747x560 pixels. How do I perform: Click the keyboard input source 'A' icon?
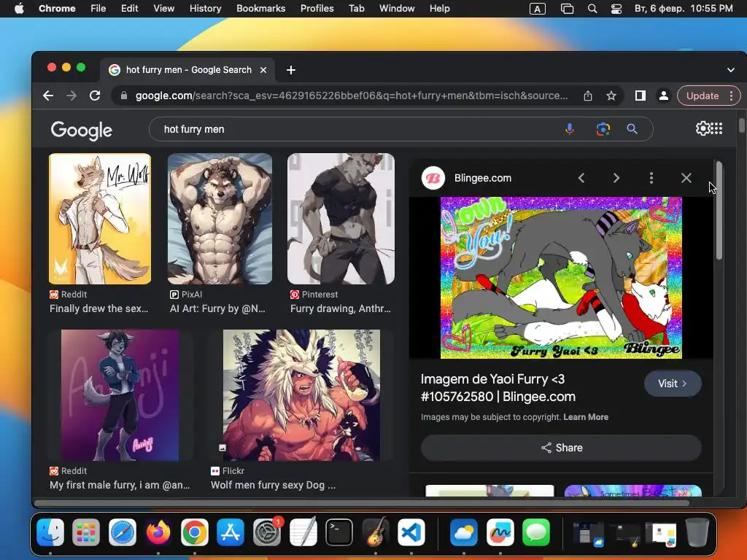pyautogui.click(x=538, y=9)
